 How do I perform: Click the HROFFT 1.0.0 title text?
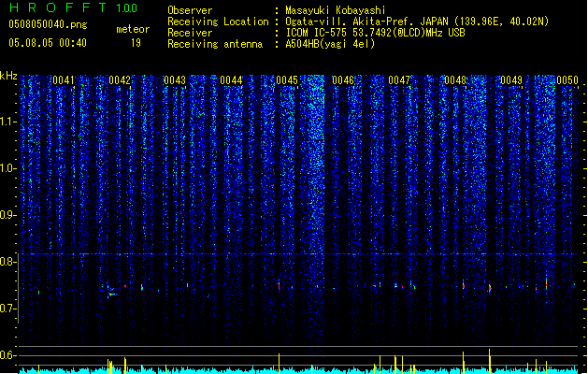[73, 7]
